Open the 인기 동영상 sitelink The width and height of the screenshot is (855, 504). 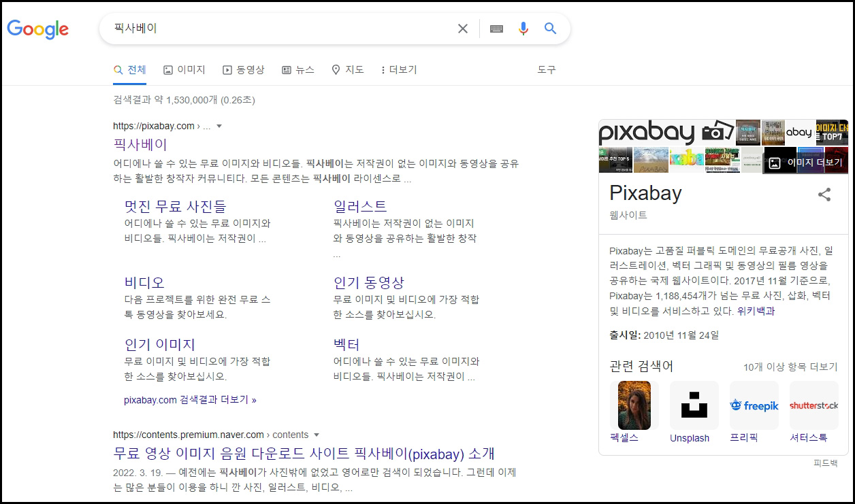pos(369,282)
